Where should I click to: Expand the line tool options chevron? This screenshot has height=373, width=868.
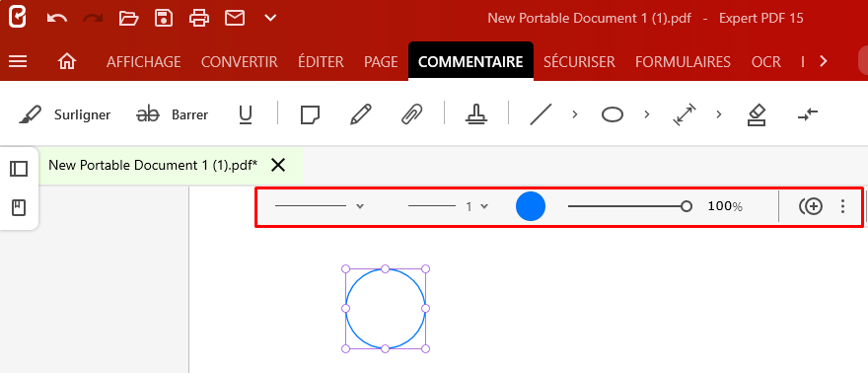575,114
